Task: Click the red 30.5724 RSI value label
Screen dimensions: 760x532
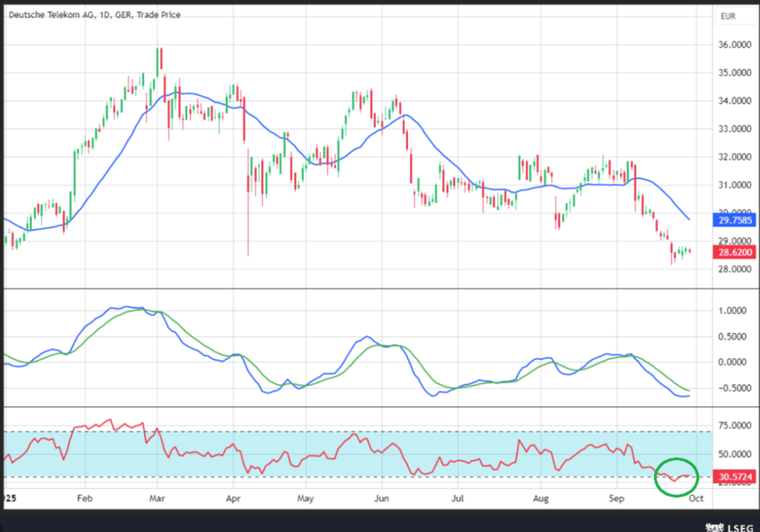Action: [734, 476]
